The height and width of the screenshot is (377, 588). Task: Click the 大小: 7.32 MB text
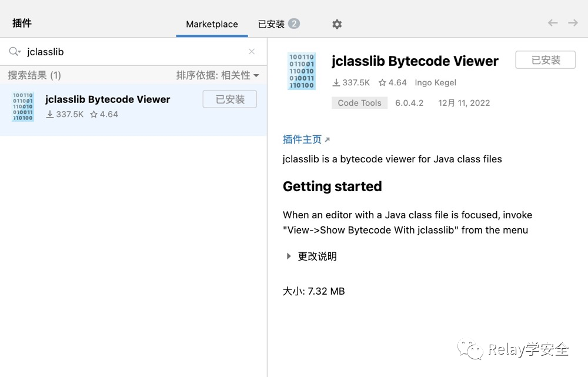pyautogui.click(x=313, y=291)
